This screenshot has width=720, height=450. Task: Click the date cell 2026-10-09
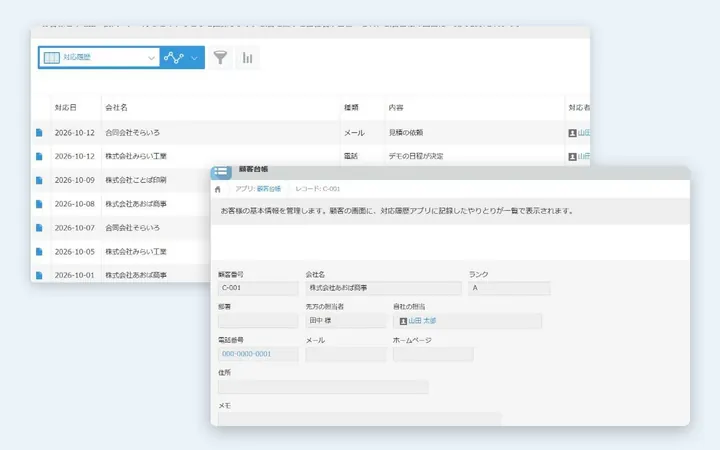(75, 180)
